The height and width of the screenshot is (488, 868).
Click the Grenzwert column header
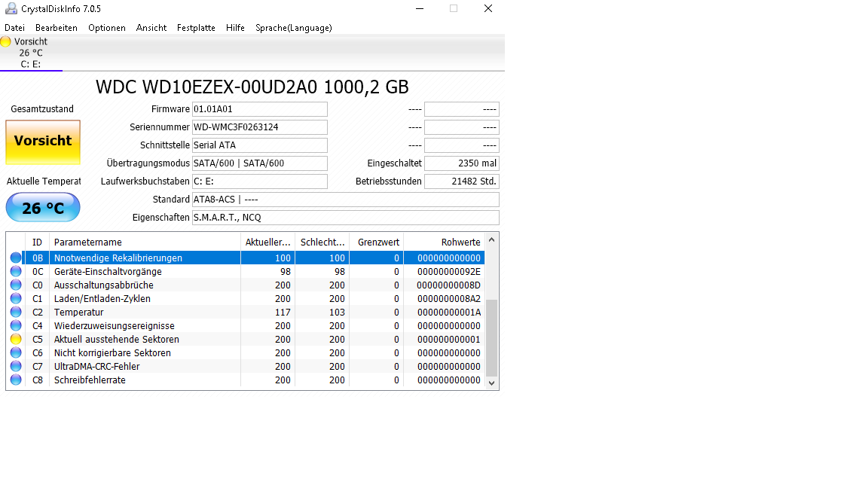(377, 242)
